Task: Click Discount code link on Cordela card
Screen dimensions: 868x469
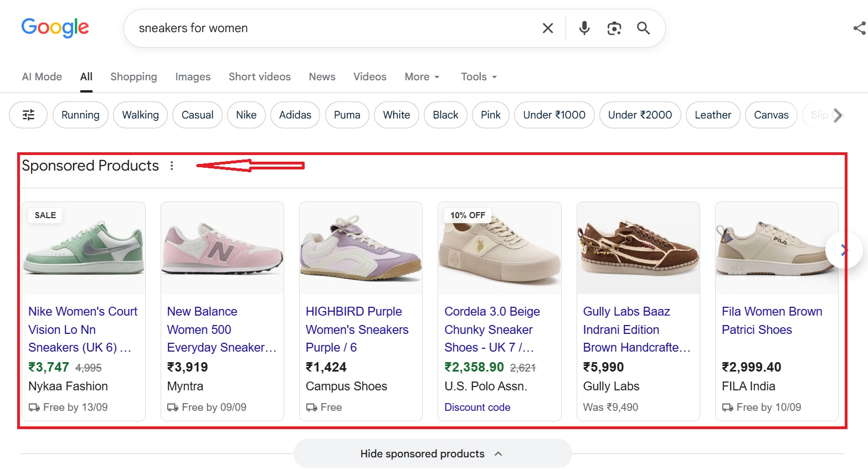Action: 477,407
